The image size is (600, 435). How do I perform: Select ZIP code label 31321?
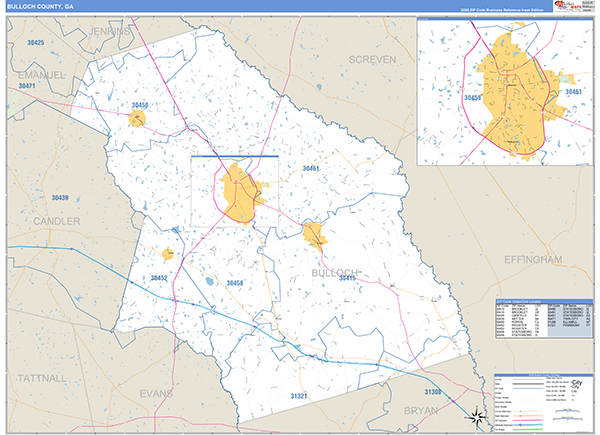coord(298,396)
